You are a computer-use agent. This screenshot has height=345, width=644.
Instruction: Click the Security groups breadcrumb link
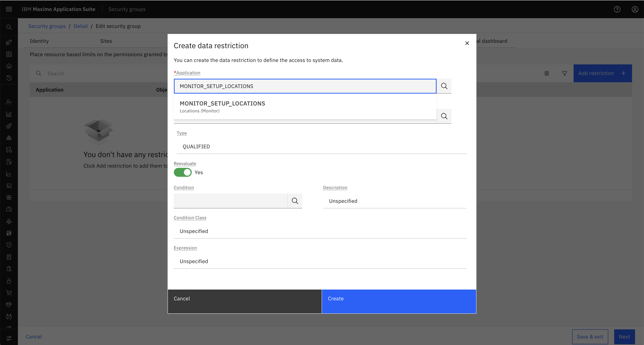[47, 26]
